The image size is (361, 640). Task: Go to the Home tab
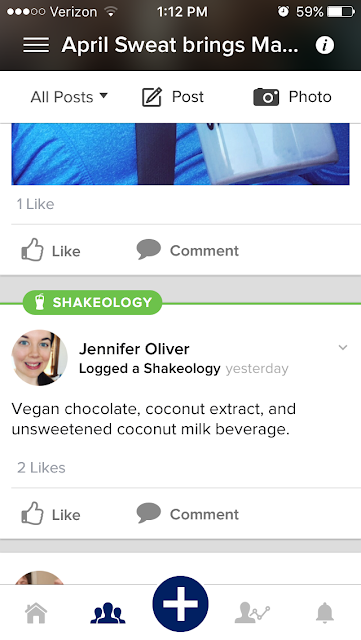tap(36, 613)
